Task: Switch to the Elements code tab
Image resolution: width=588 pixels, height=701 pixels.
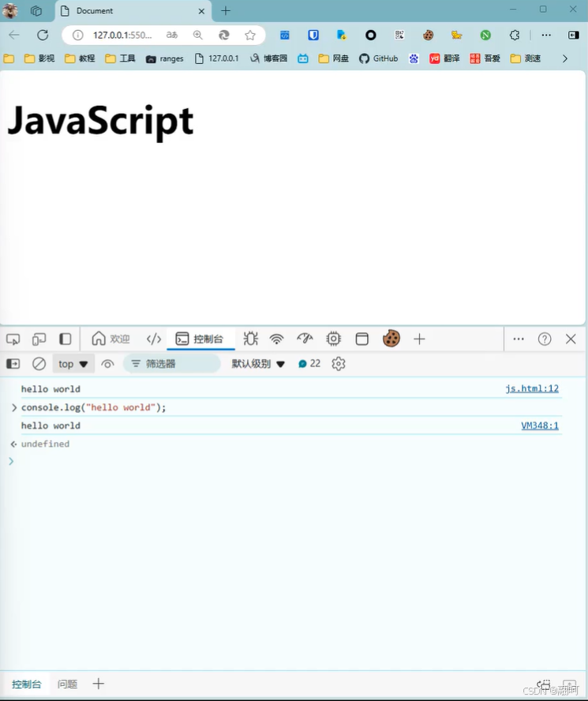Action: [x=154, y=339]
